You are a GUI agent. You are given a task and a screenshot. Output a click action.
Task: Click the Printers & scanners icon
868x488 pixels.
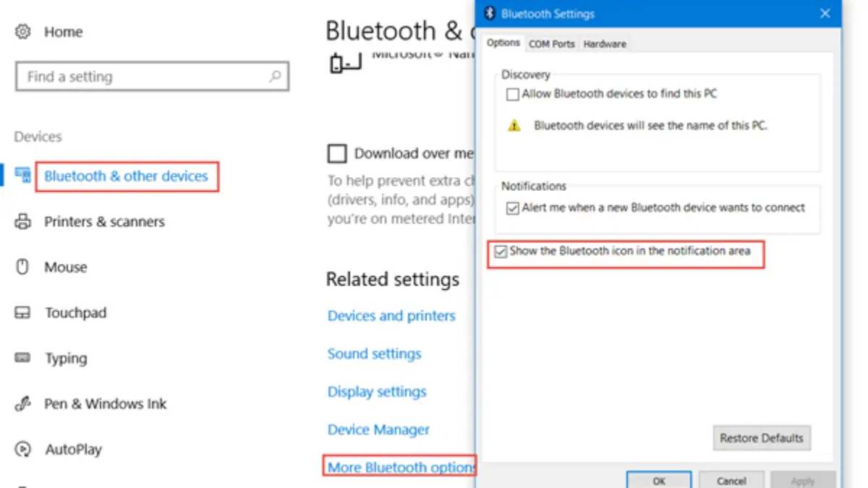click(23, 221)
